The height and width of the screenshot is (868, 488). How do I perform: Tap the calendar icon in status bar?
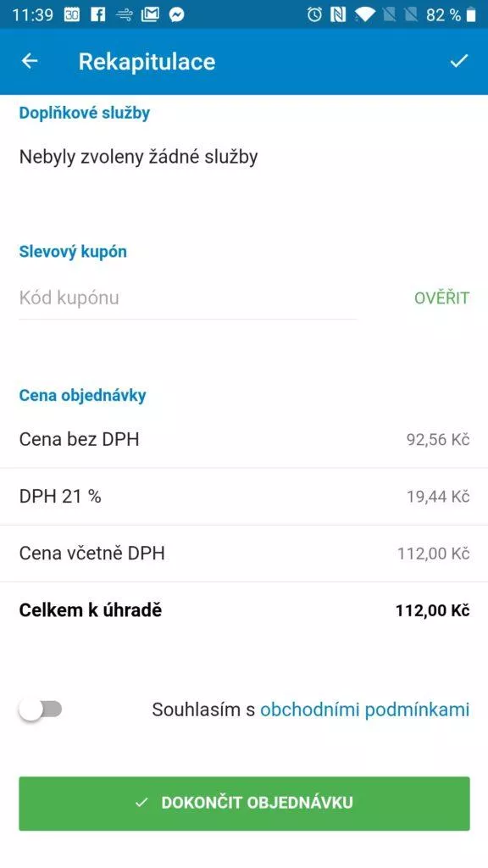coord(72,15)
